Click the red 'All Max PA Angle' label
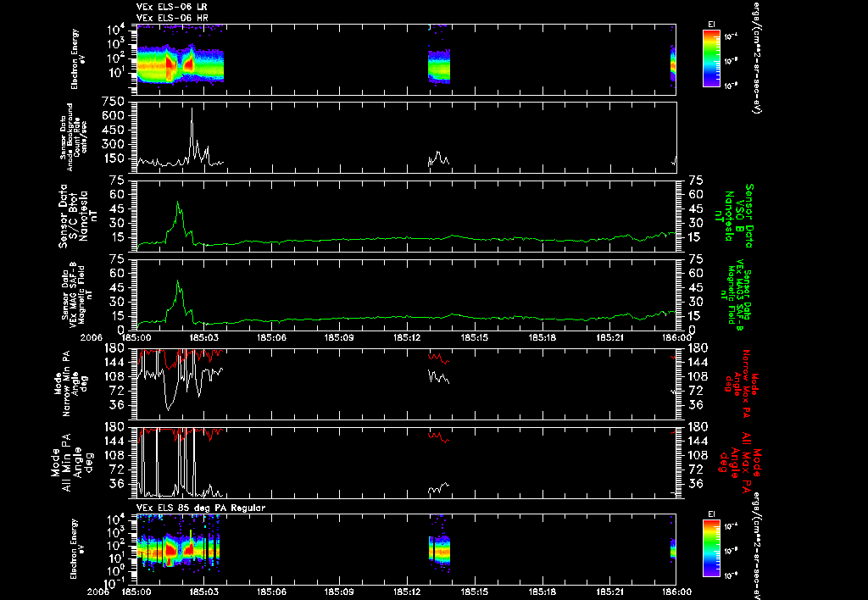This screenshot has width=868, height=600. pyautogui.click(x=739, y=462)
